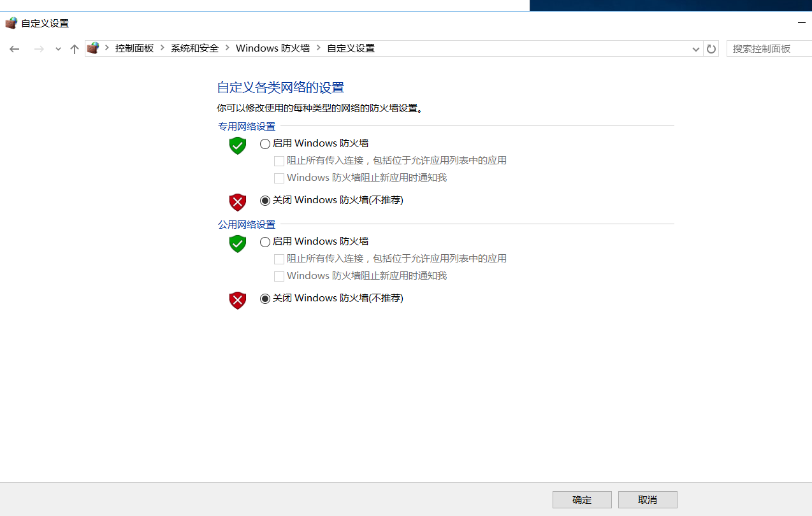Expand the address bar history dropdown
This screenshot has height=516, width=812.
tap(696, 49)
